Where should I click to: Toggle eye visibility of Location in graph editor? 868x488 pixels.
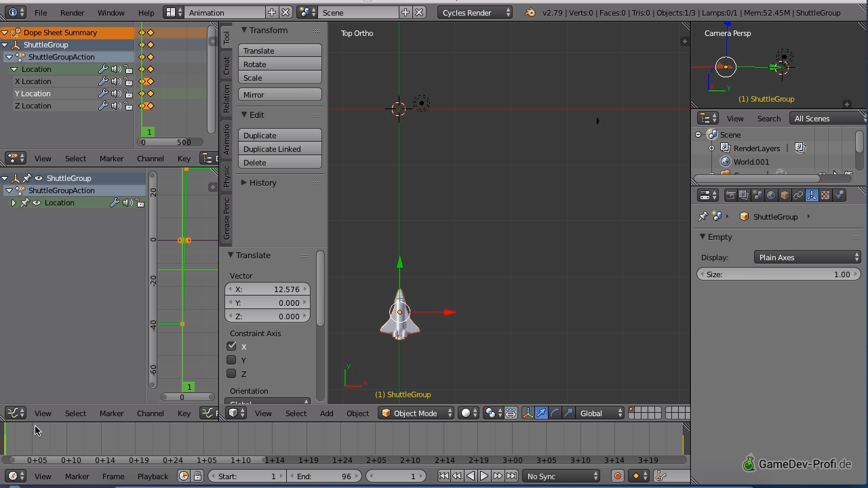click(37, 203)
